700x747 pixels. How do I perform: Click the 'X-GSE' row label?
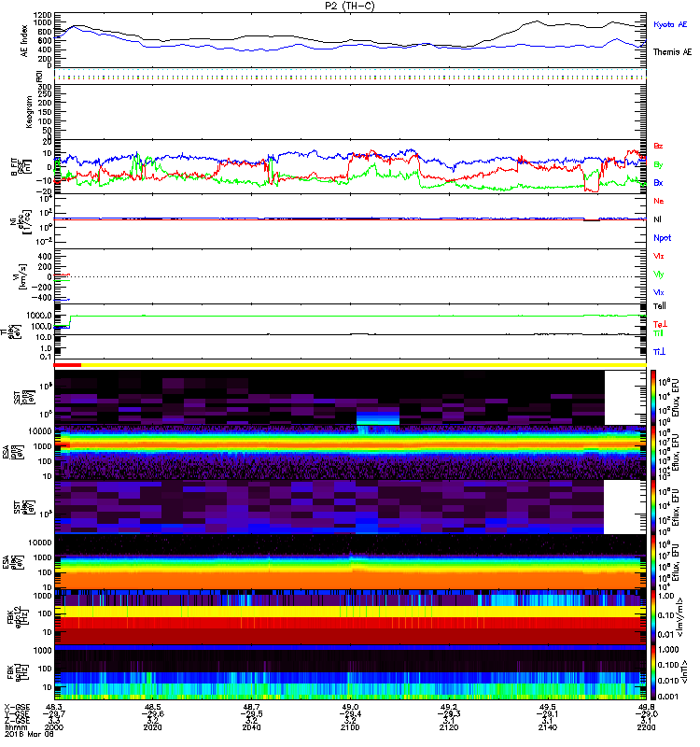pos(17,707)
